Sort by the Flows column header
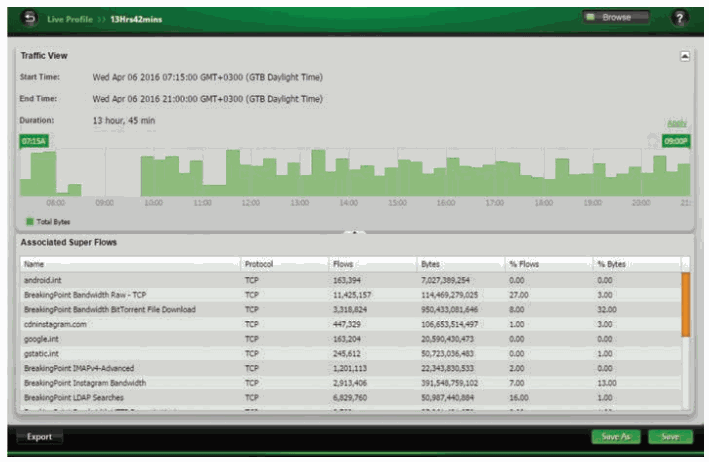This screenshot has width=709, height=462. (x=343, y=264)
